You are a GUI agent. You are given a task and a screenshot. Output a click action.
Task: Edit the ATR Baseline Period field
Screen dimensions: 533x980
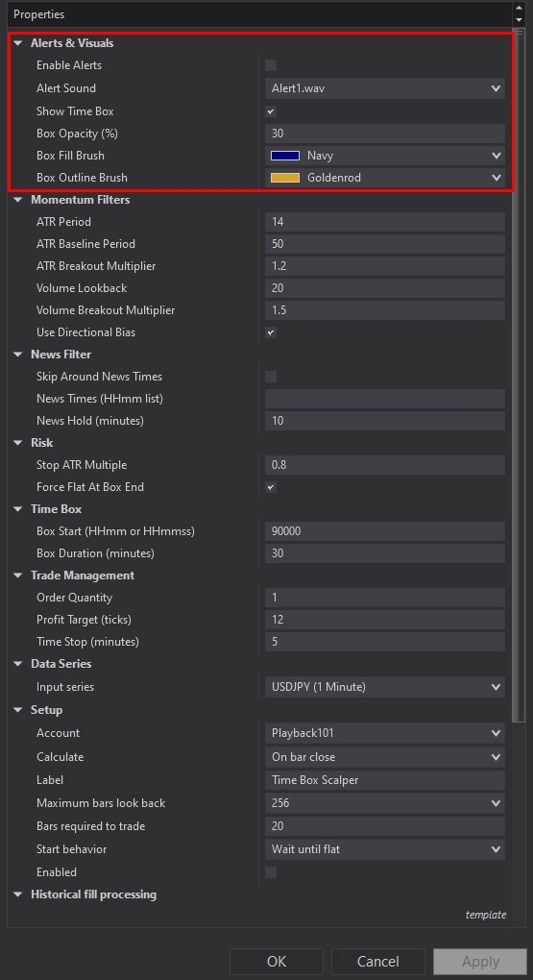[x=385, y=244]
